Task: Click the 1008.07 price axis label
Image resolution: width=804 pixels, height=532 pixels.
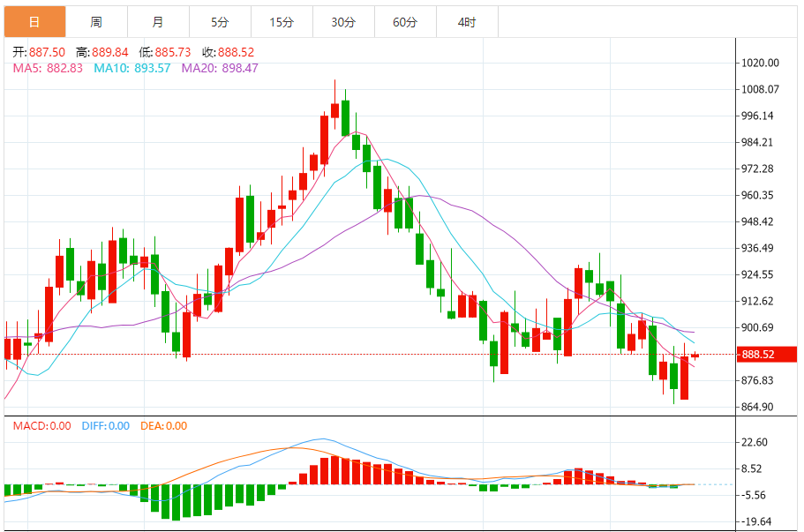Action: point(760,89)
